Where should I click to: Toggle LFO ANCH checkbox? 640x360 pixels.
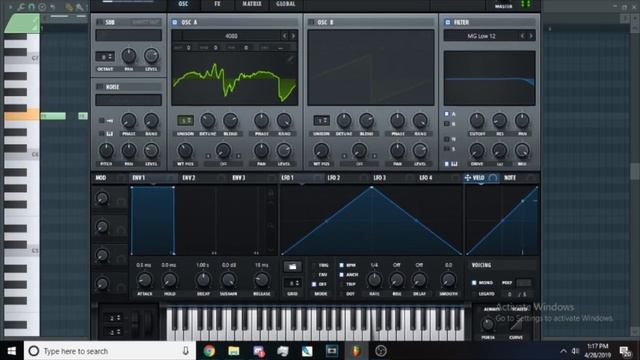point(341,275)
